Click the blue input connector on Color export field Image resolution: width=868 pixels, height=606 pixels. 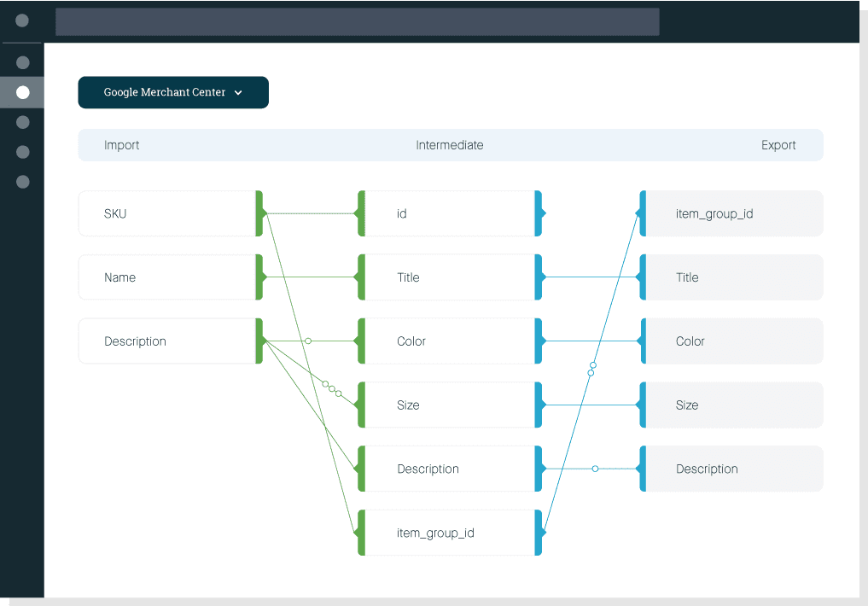tap(642, 341)
